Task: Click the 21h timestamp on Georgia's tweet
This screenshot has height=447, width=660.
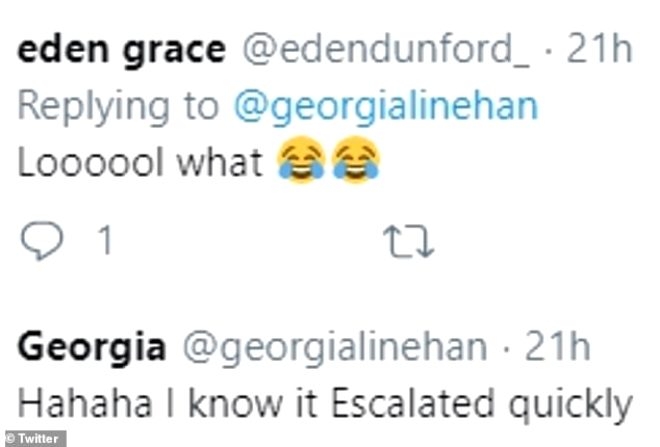Action: click(x=552, y=348)
